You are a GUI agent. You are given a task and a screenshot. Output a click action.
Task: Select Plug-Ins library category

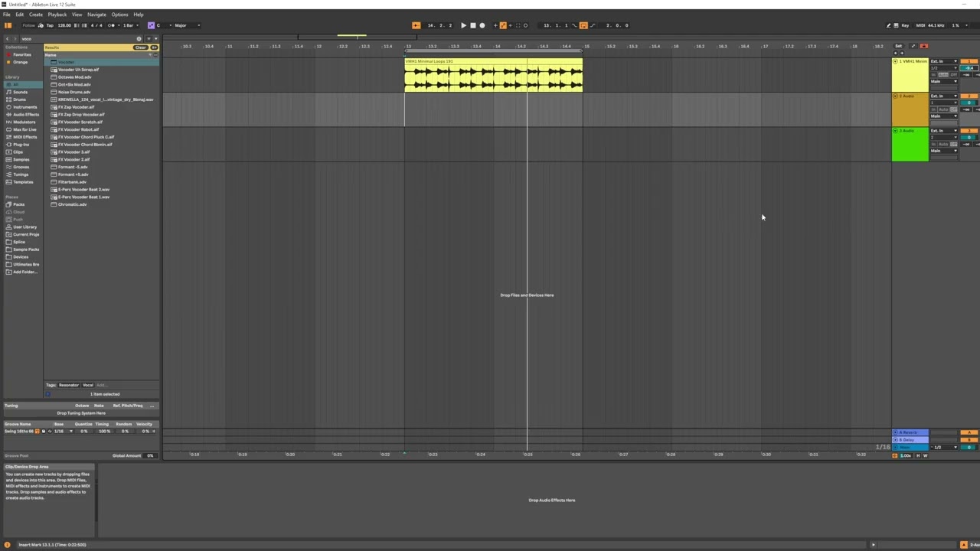(21, 145)
